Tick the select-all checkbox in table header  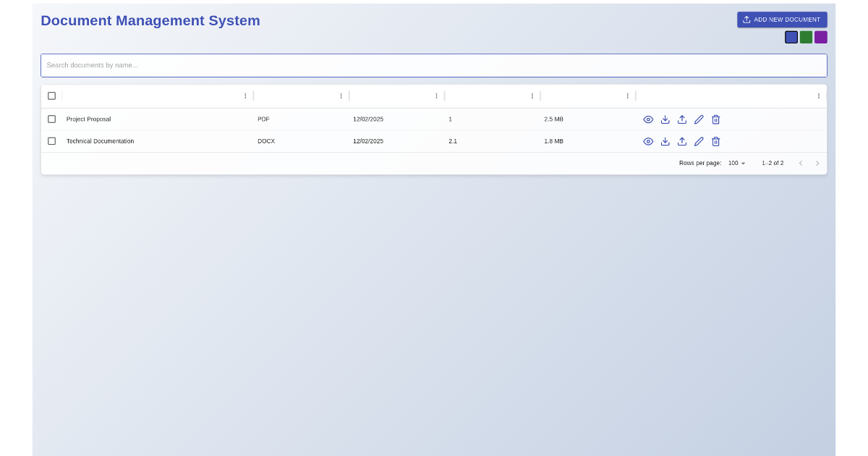pos(51,96)
